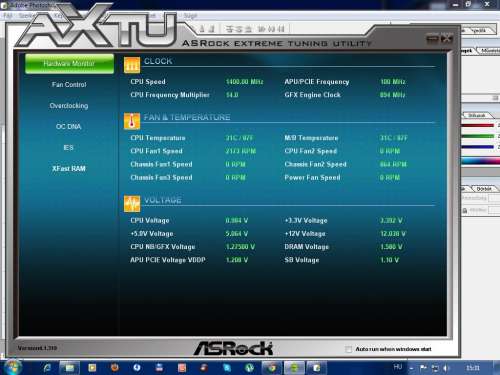Viewport: 500px width, 375px height.
Task: Adjust the blue slider in Photoshop
Action: tap(477, 147)
